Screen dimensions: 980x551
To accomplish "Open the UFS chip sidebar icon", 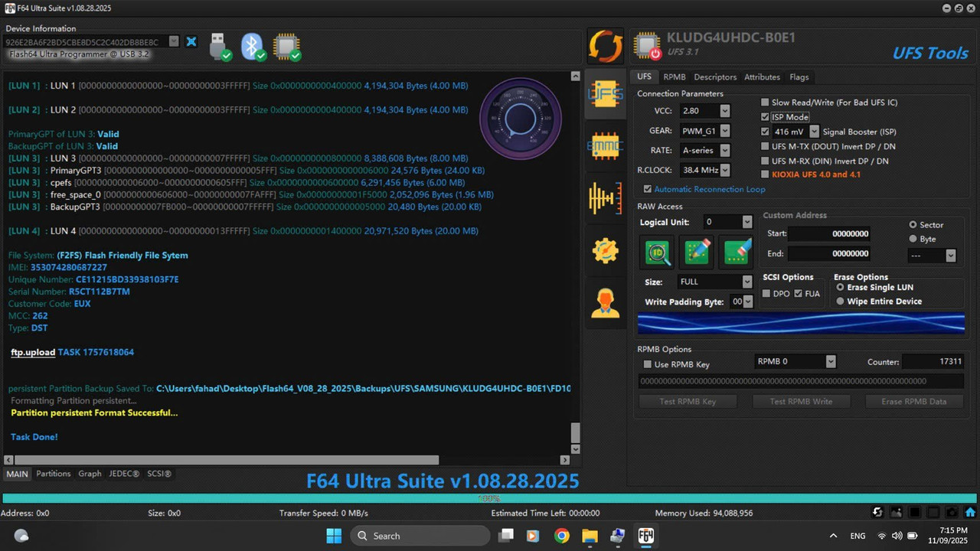I will tap(605, 93).
